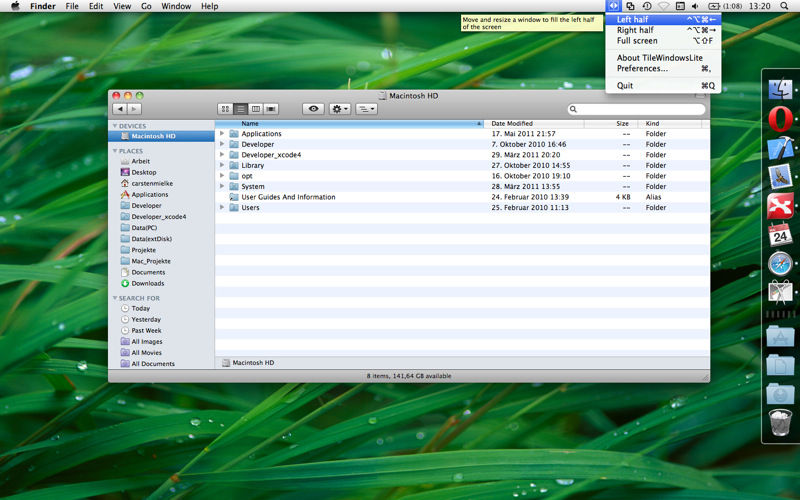The width and height of the screenshot is (800, 500).
Task: Collapse the SEARCH FOR sidebar section
Action: click(115, 298)
